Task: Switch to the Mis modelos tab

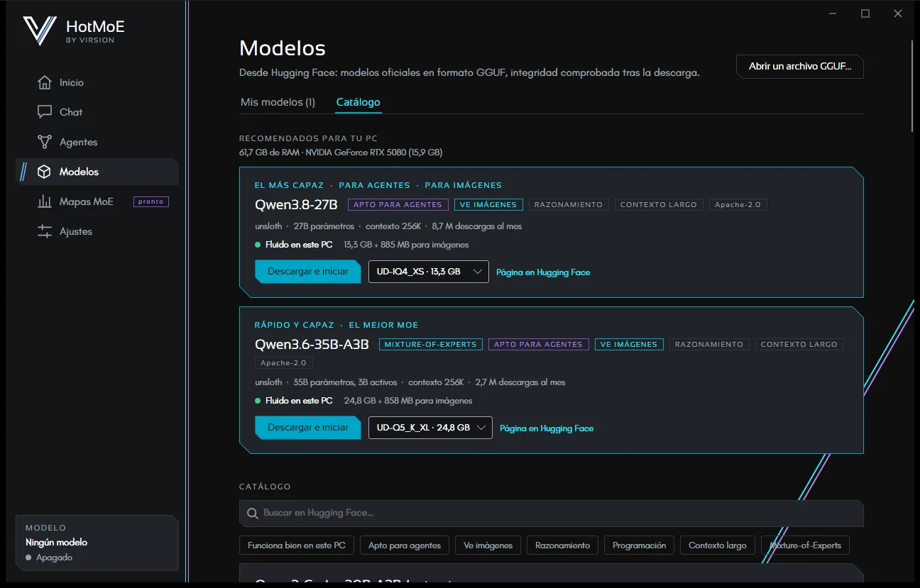Action: tap(278, 102)
